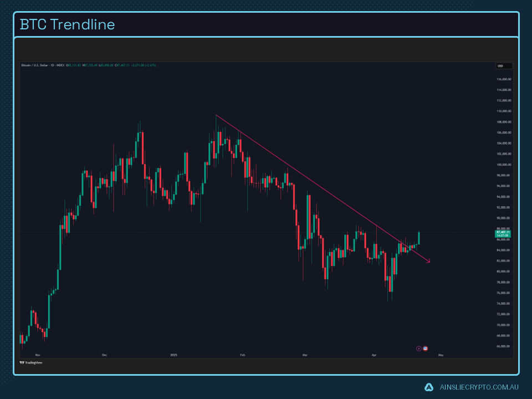Viewport: 532px width, 399px height.
Task: Click the purple lightning event icon
Action: (419, 349)
